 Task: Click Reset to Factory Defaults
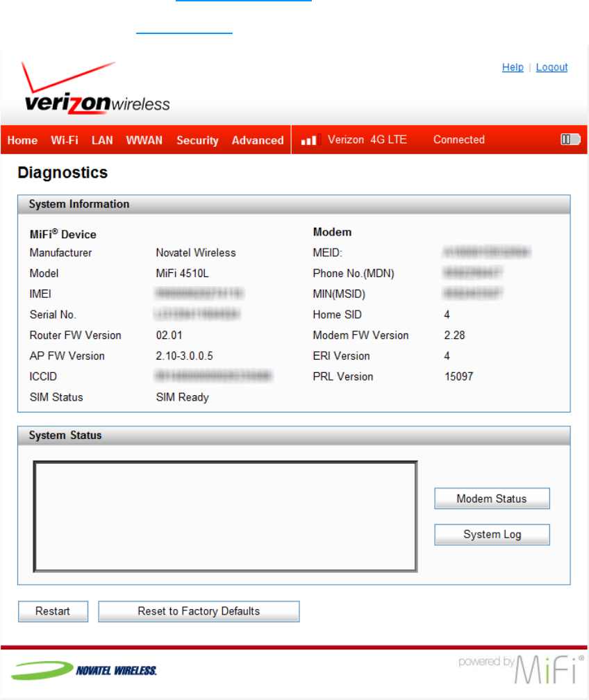[199, 611]
